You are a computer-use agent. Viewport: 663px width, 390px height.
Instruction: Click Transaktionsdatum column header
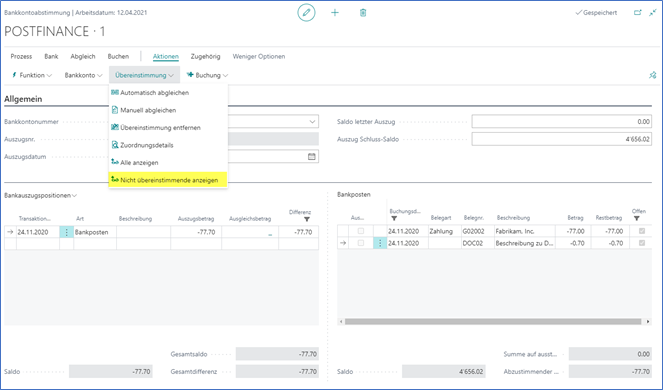click(x=34, y=219)
